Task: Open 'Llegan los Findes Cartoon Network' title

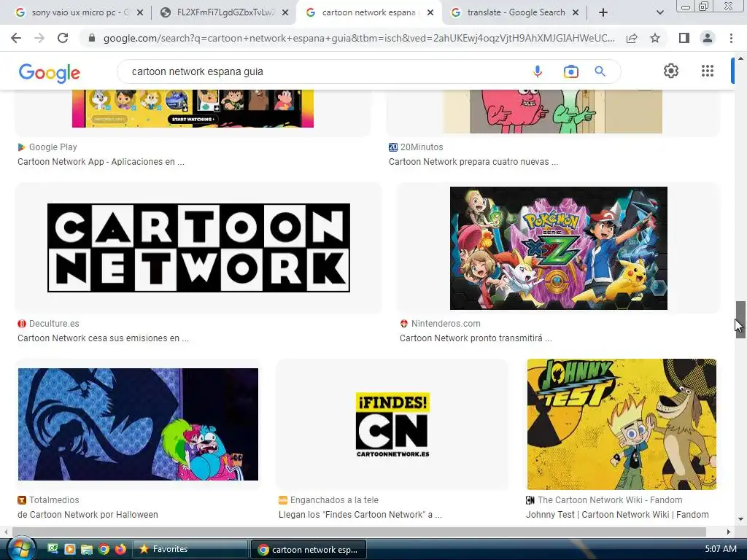Action: coord(360,514)
